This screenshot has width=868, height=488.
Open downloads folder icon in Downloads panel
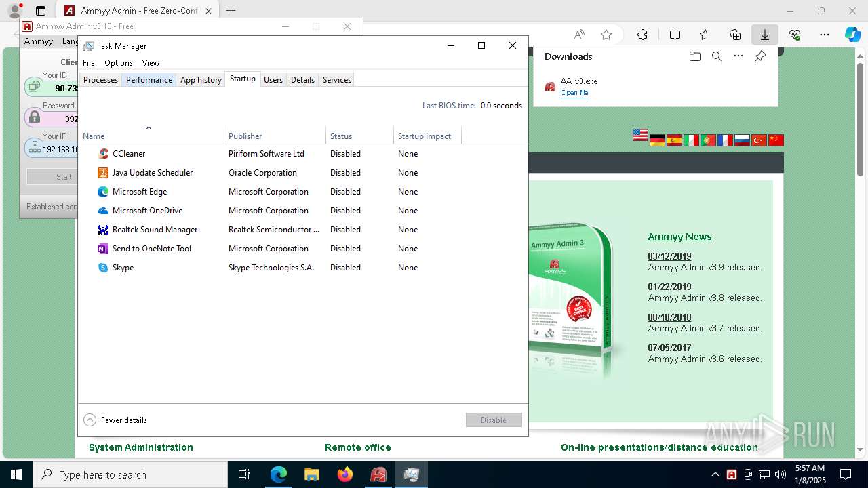coord(694,56)
